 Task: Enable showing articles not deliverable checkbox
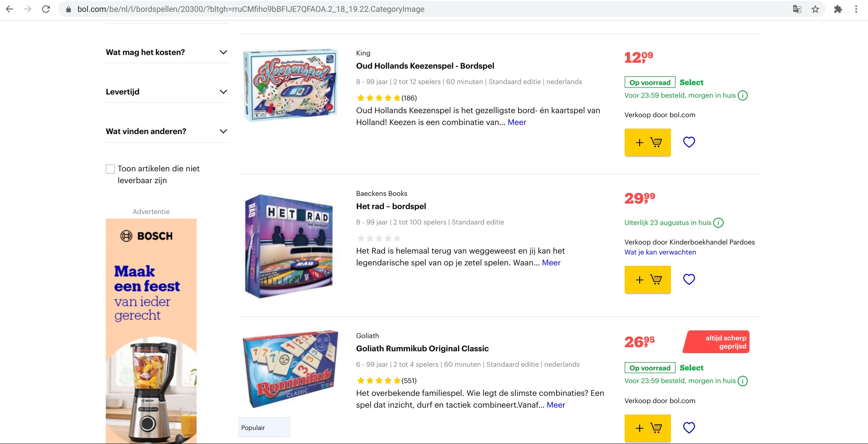click(x=110, y=169)
